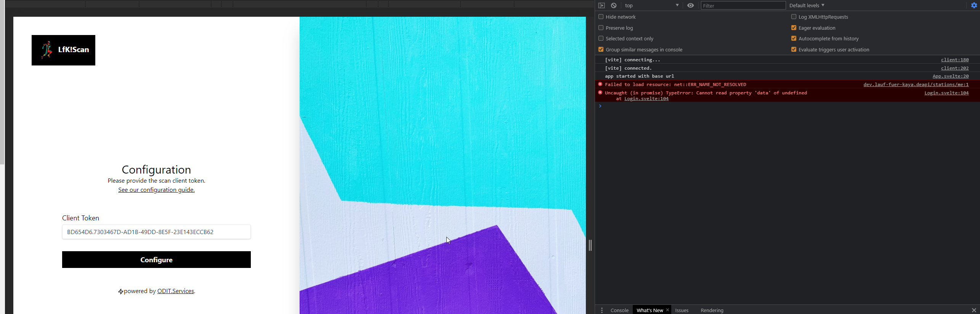Clear the console with the ban icon
The width and height of the screenshot is (980, 314).
pos(614,5)
